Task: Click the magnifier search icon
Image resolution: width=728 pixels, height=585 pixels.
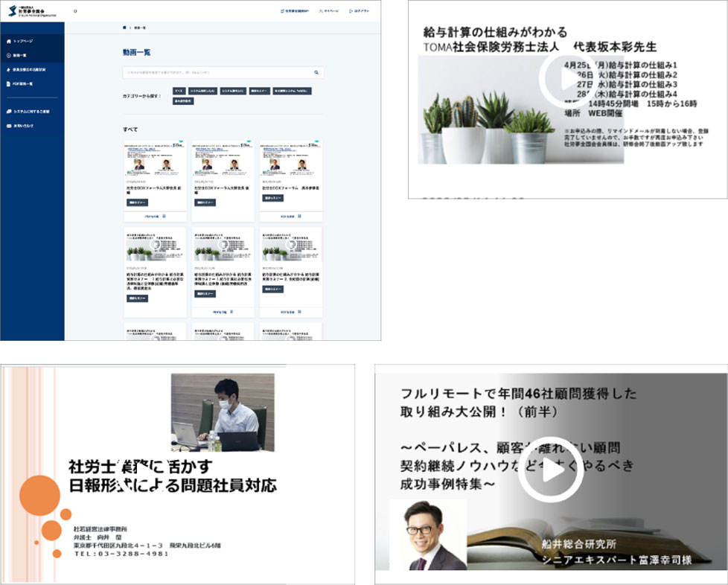Action: coord(316,72)
